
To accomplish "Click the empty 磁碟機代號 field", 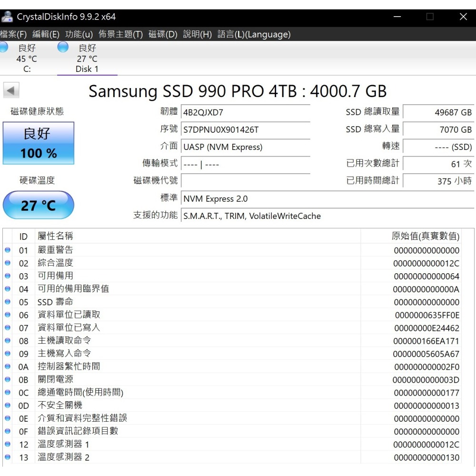I will 245,180.
